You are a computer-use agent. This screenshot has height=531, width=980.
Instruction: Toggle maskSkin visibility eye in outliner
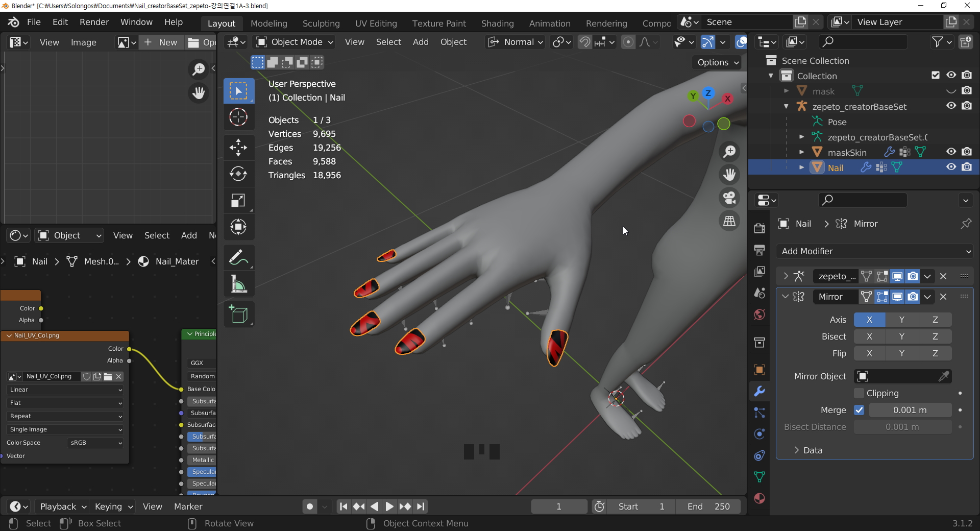point(951,152)
